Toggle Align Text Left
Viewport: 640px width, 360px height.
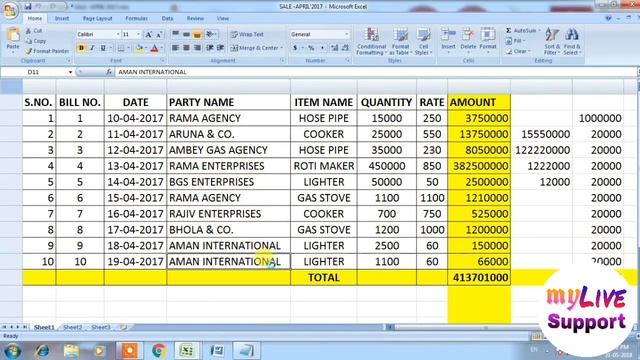(176, 48)
